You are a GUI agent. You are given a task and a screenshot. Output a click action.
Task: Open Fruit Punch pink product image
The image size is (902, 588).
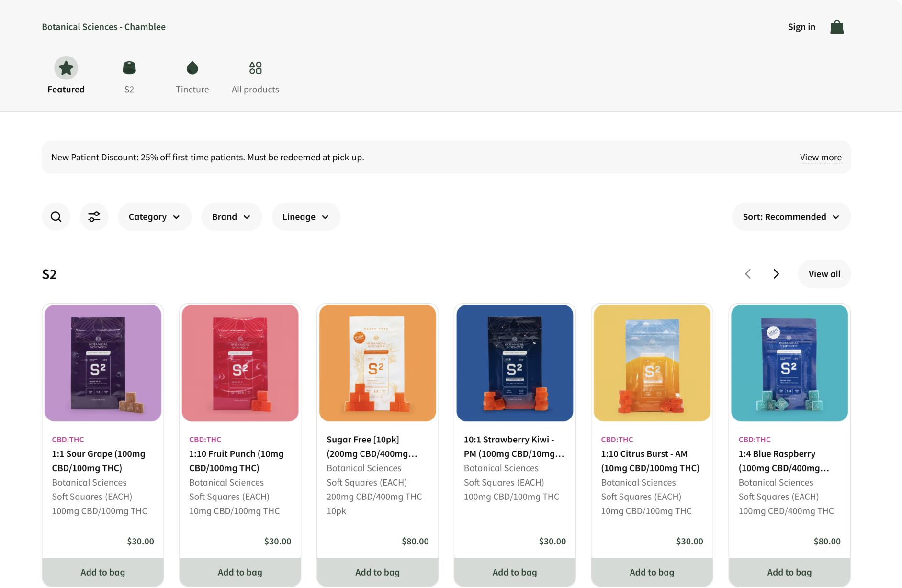click(240, 363)
